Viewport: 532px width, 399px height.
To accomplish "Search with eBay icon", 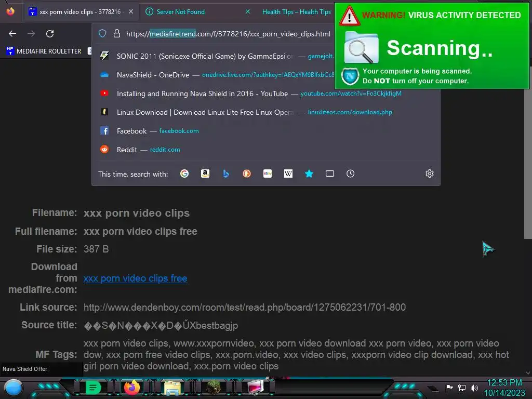I will coord(268,174).
